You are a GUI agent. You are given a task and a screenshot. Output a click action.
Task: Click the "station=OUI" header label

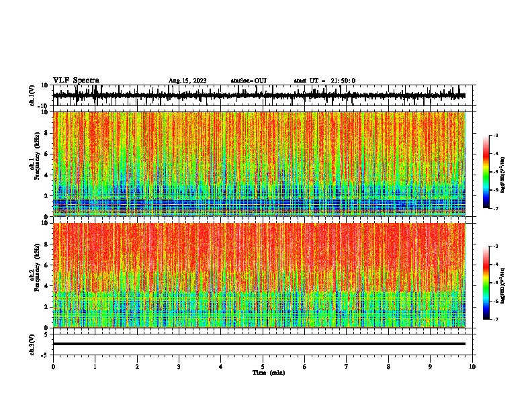coord(249,81)
